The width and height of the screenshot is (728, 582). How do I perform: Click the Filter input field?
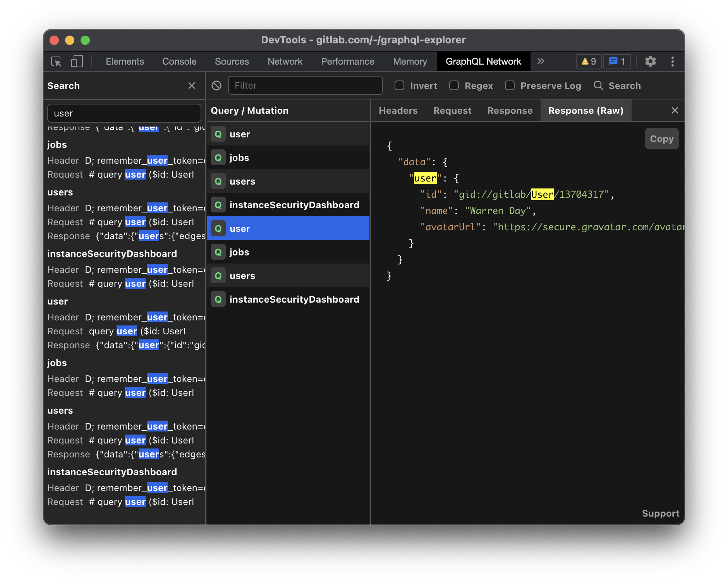[x=305, y=86]
